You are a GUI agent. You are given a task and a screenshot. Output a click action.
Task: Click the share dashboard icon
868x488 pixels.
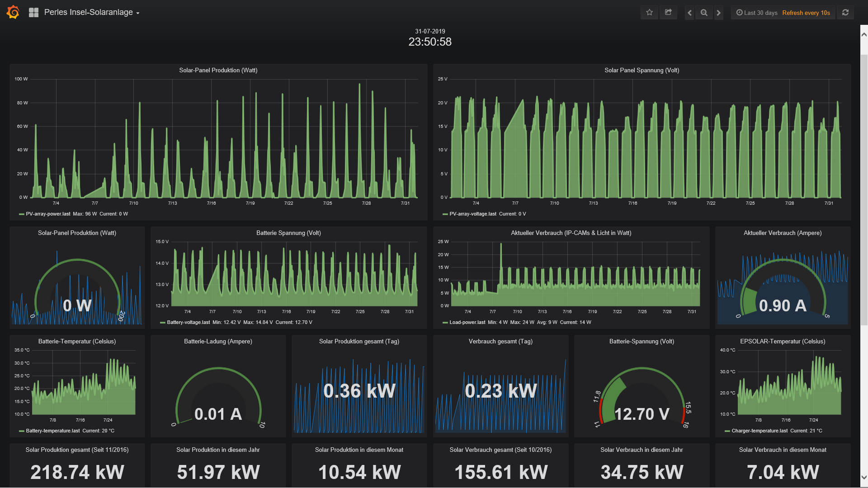[668, 13]
